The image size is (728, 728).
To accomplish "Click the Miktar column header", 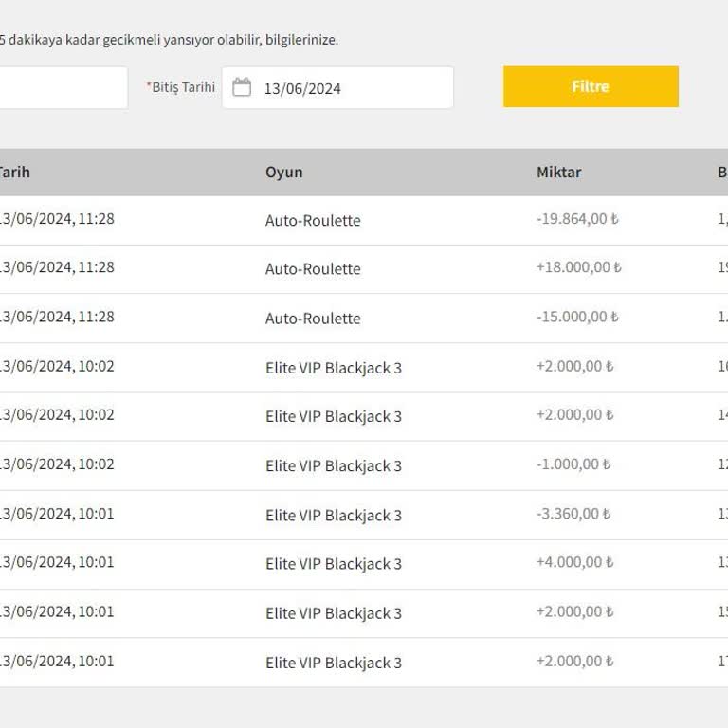I will click(x=559, y=173).
